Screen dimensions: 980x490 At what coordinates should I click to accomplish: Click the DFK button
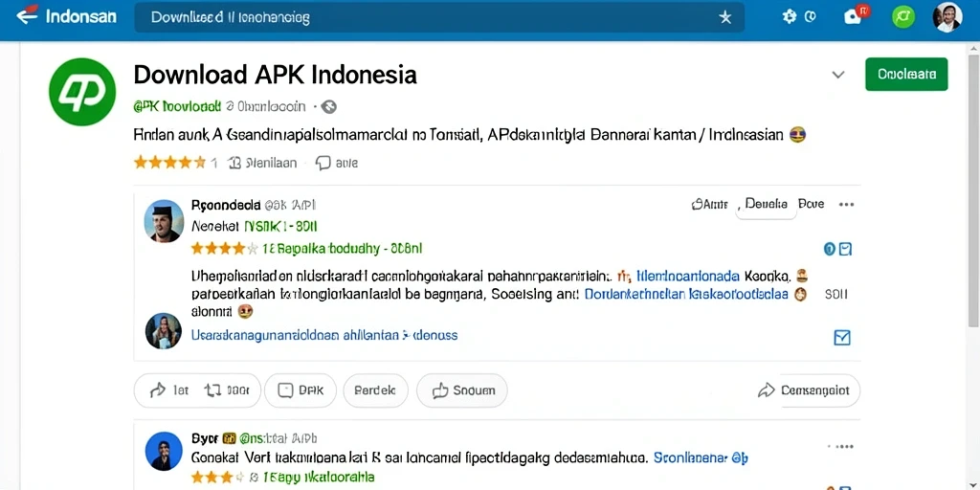pos(300,390)
